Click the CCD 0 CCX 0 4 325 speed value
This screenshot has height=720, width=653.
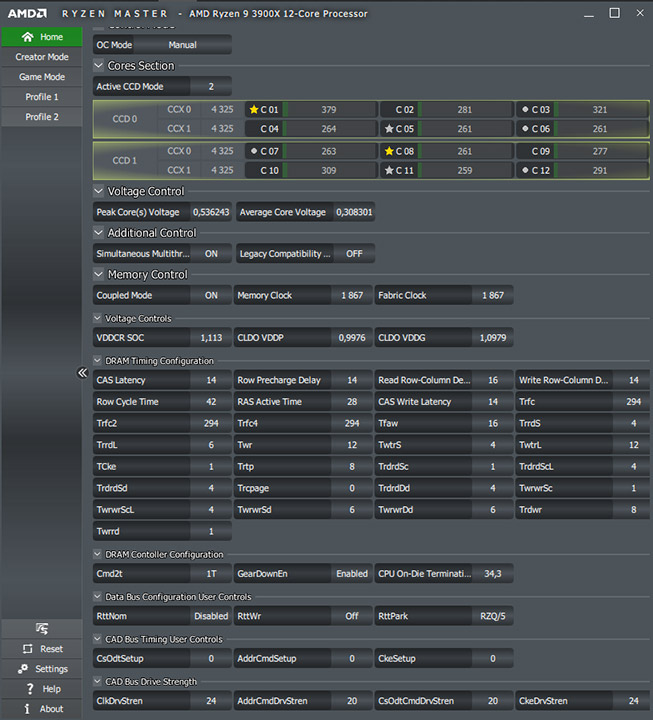point(222,109)
